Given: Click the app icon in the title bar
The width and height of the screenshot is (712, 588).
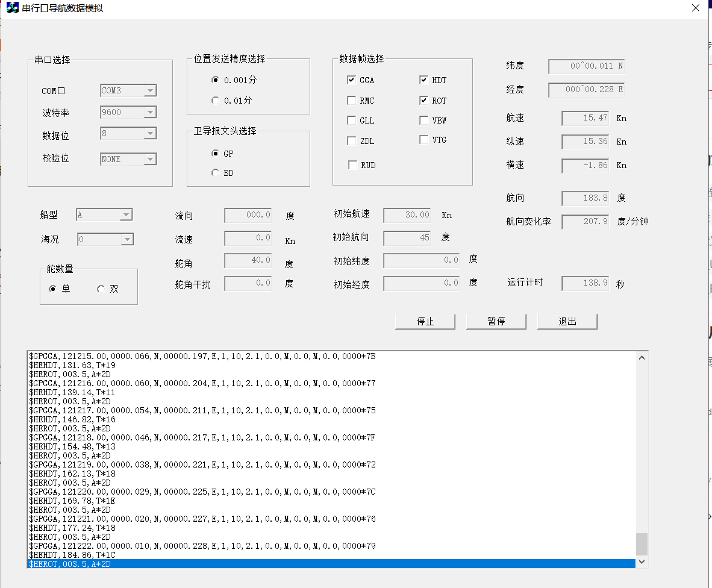Looking at the screenshot, I should [11, 8].
